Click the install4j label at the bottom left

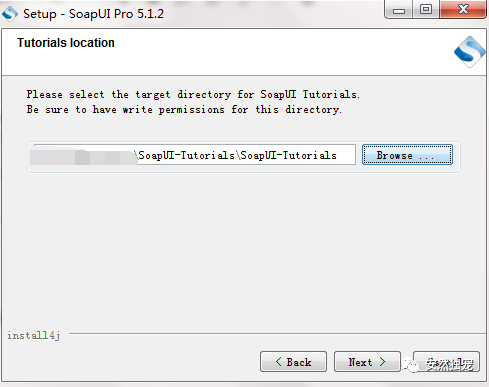tap(34, 335)
